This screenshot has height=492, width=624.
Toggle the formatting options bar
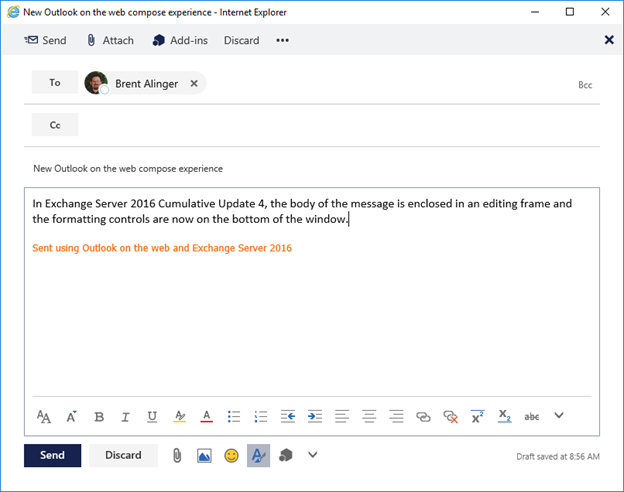[258, 455]
